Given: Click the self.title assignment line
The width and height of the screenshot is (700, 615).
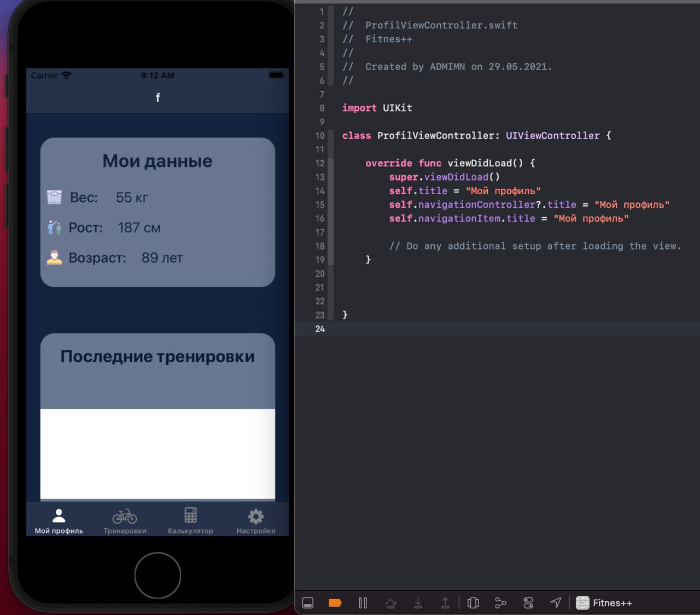Looking at the screenshot, I should [465, 191].
